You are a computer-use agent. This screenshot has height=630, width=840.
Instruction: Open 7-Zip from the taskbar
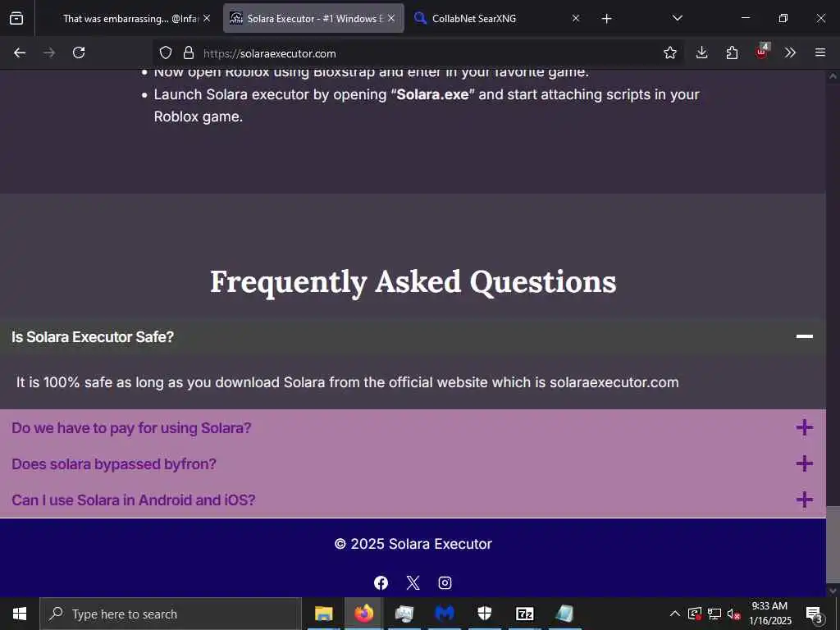(x=524, y=614)
